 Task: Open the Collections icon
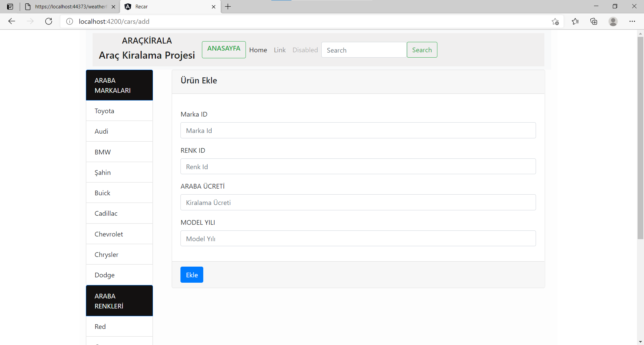[x=594, y=21]
